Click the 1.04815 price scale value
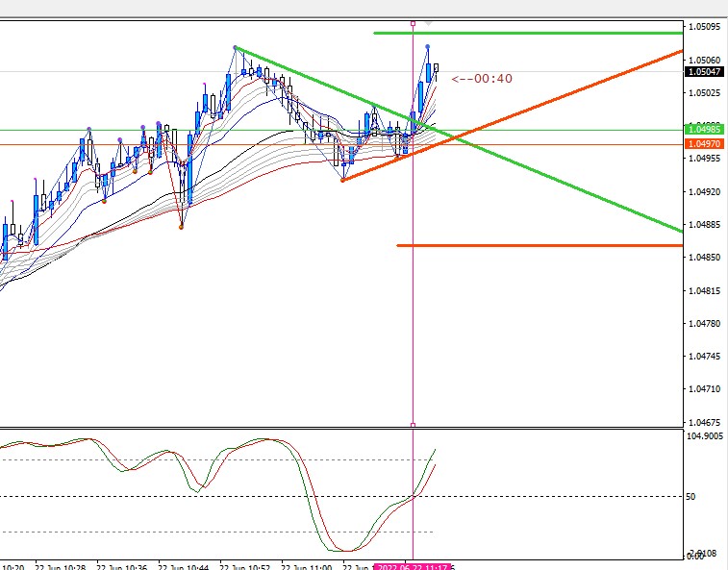728x570 pixels. pyautogui.click(x=705, y=290)
